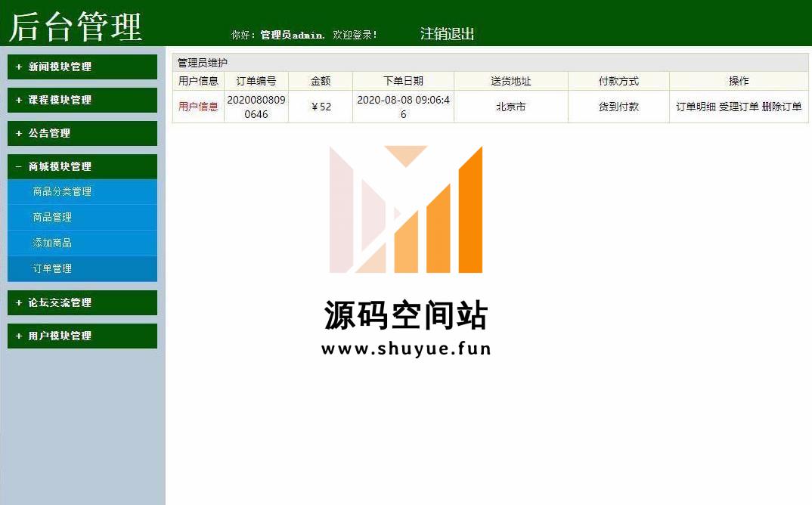The width and height of the screenshot is (812, 505).
Task: Click the 管理员维护 panel title
Action: click(x=203, y=63)
